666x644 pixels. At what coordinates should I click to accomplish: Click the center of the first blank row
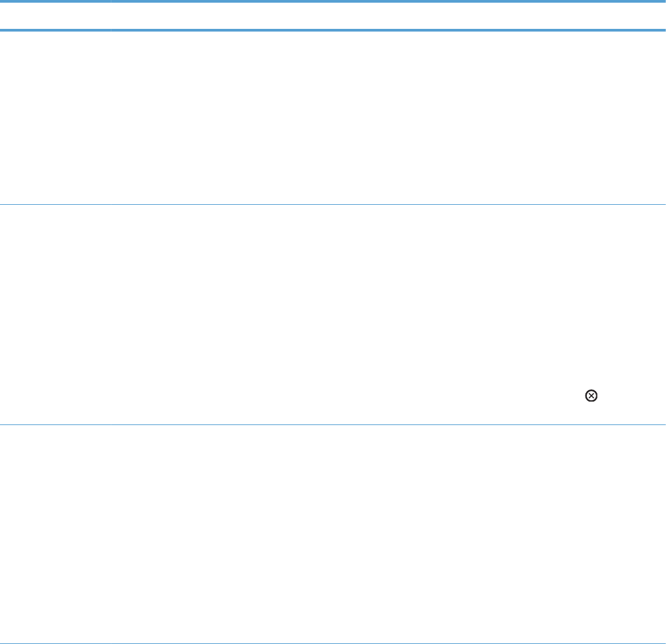click(333, 118)
